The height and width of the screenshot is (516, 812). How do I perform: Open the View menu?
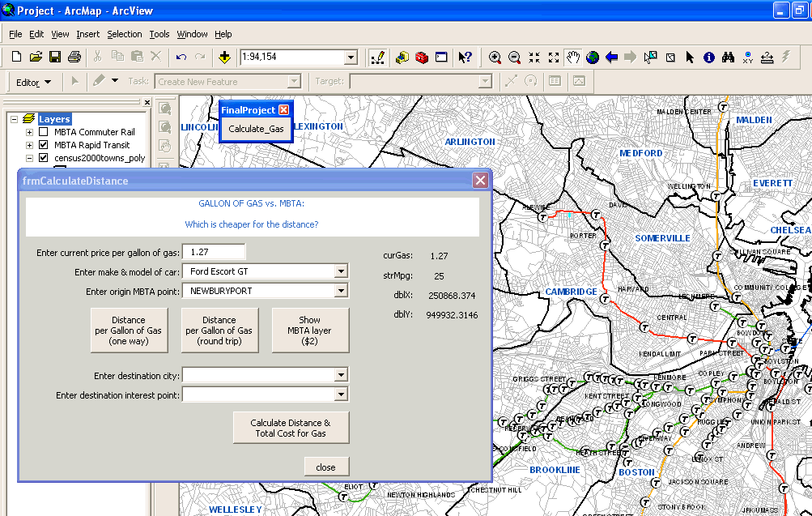[60, 34]
